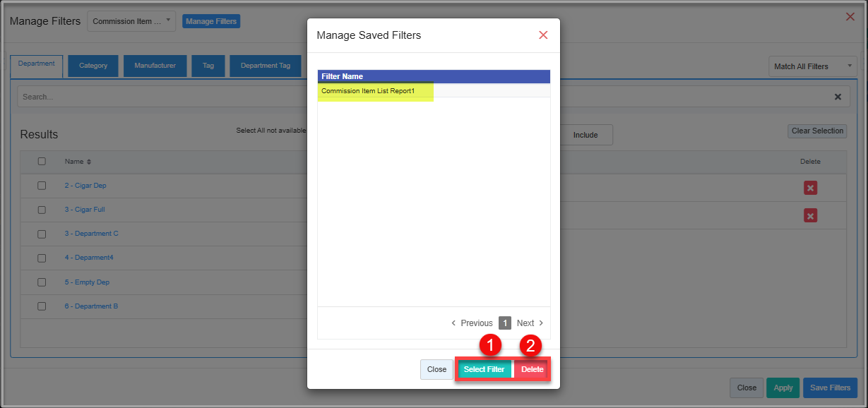
Task: Close the Manage Filters window with red X
Action: pos(850,16)
